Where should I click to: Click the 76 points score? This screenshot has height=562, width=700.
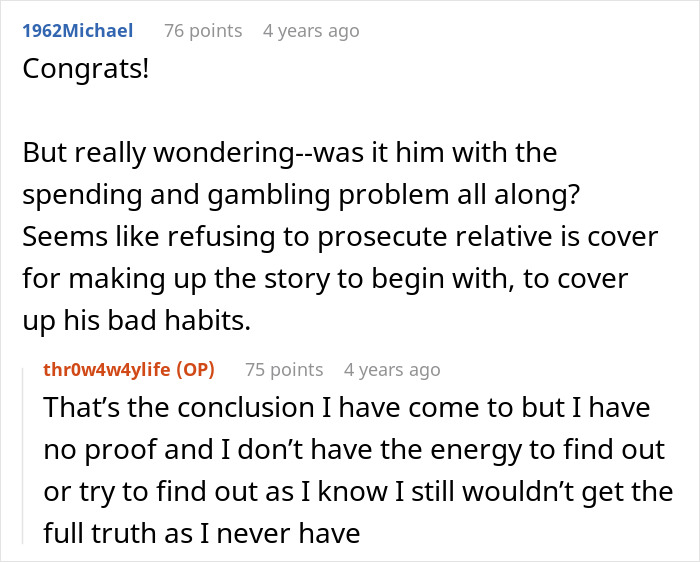tap(203, 31)
